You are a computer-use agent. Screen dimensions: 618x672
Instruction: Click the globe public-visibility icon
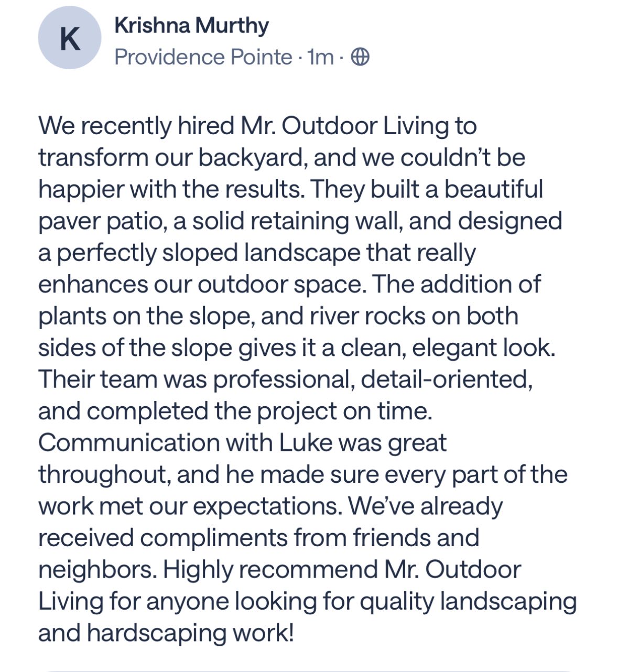[x=360, y=57]
